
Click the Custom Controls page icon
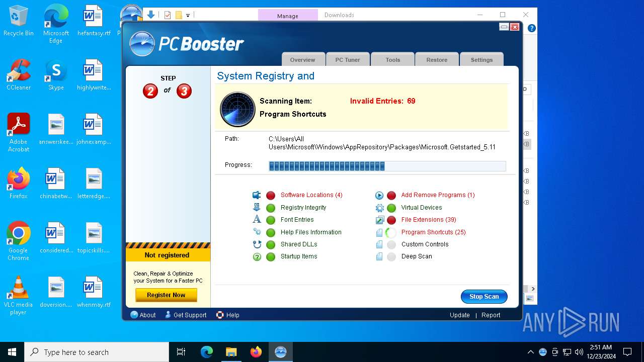379,244
